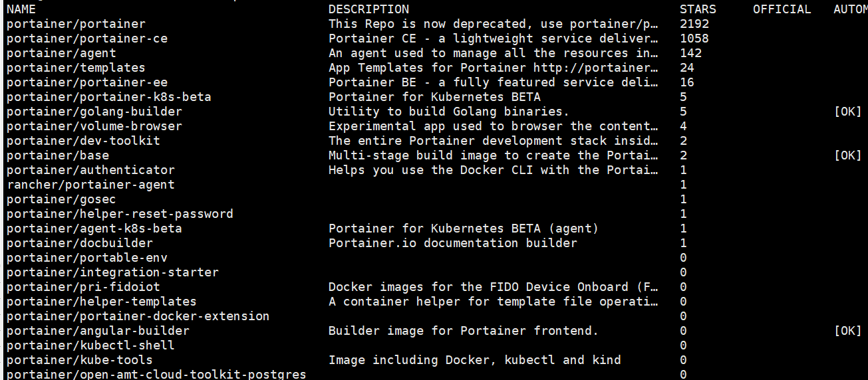Click 'This Repo is now deprecated' description
Image resolution: width=868 pixels, height=380 pixels.
tap(494, 24)
